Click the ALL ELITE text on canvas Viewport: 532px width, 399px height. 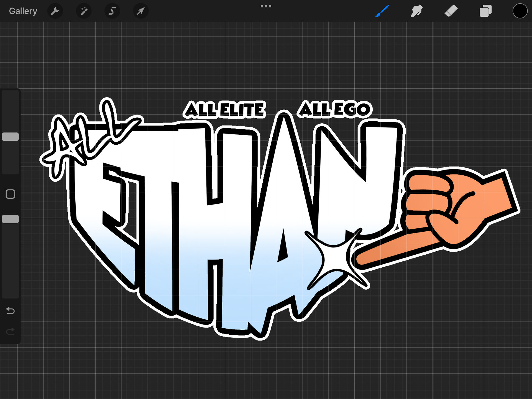pos(224,110)
